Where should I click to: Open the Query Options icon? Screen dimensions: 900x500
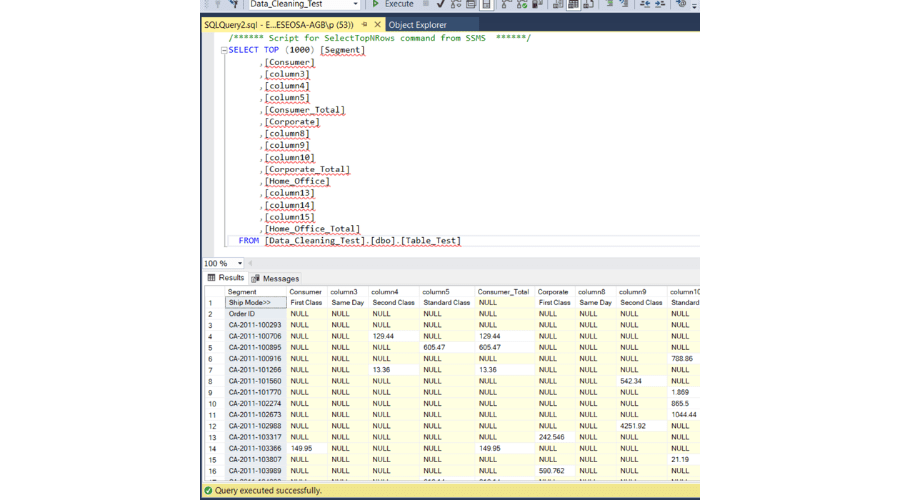[x=471, y=3]
